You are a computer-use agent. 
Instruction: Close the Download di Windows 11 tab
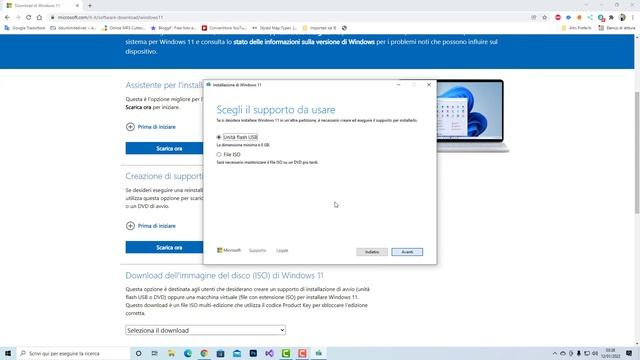[x=77, y=6]
